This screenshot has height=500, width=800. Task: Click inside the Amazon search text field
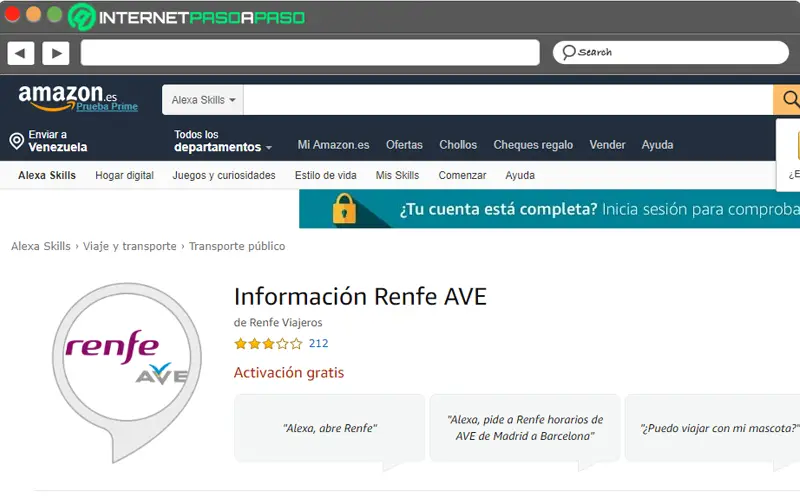tap(508, 100)
